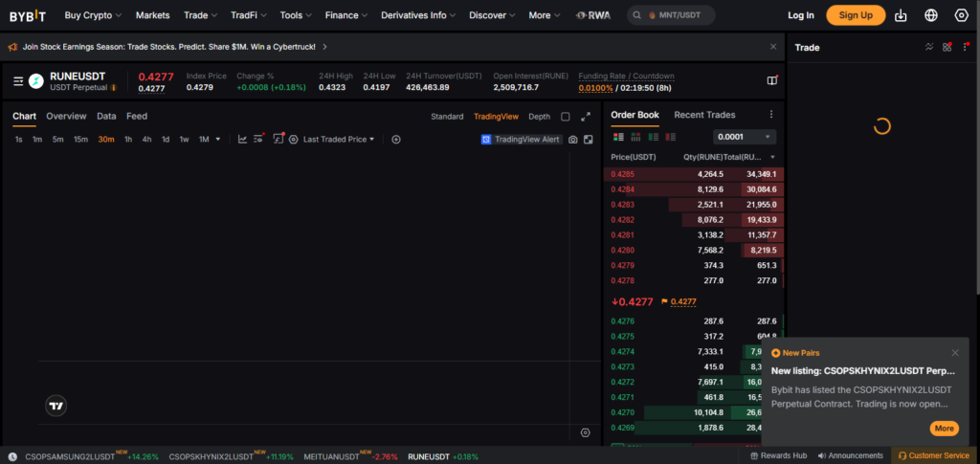Viewport: 980px width, 464px height.
Task: Expand the Derivatives Info menu
Action: [418, 15]
